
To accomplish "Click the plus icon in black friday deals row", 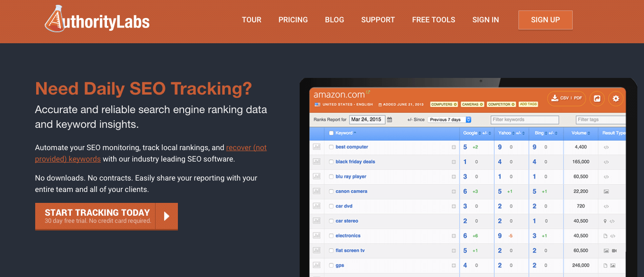I will tap(454, 162).
